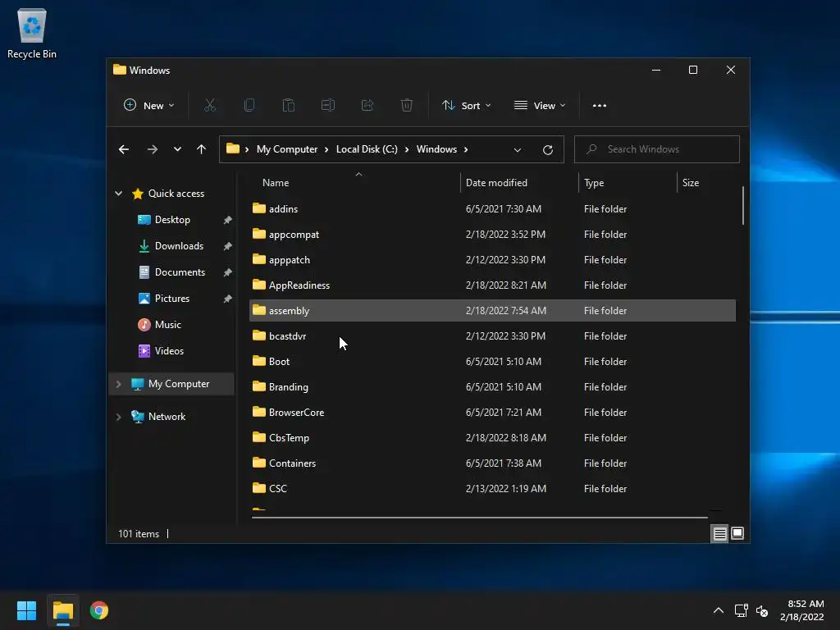Screen dimensions: 840x630
Task: Go back with the left arrow
Action: click(124, 149)
